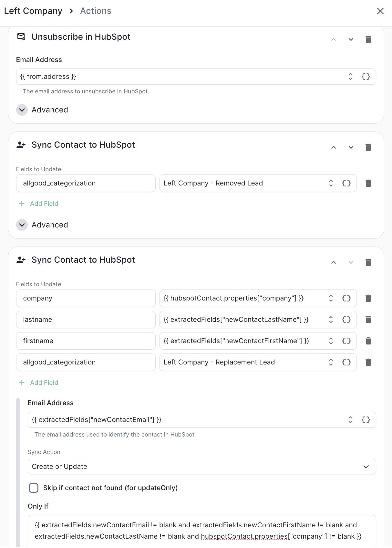Open variable picker for newContactLastName value
This screenshot has height=548, width=392.
click(346, 320)
